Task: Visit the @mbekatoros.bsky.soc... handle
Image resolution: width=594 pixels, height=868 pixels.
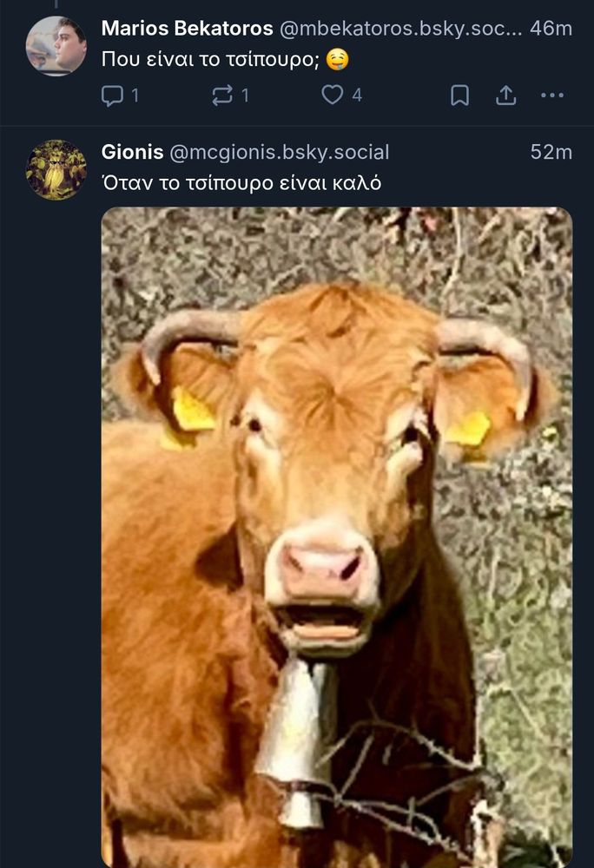Action: pos(401,29)
